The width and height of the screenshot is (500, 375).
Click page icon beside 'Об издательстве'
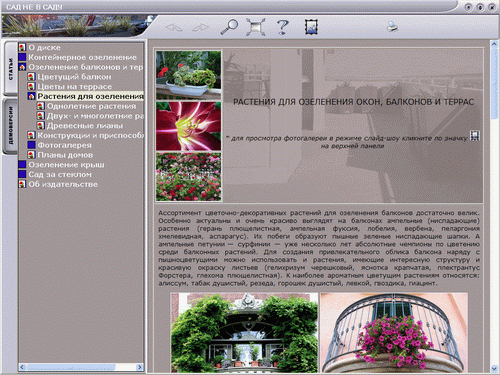pos(22,184)
